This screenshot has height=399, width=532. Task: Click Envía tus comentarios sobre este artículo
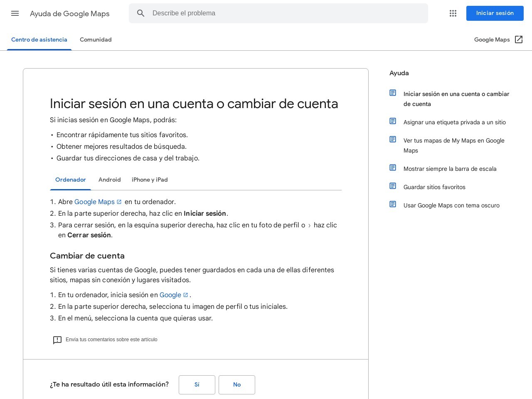(x=111, y=340)
